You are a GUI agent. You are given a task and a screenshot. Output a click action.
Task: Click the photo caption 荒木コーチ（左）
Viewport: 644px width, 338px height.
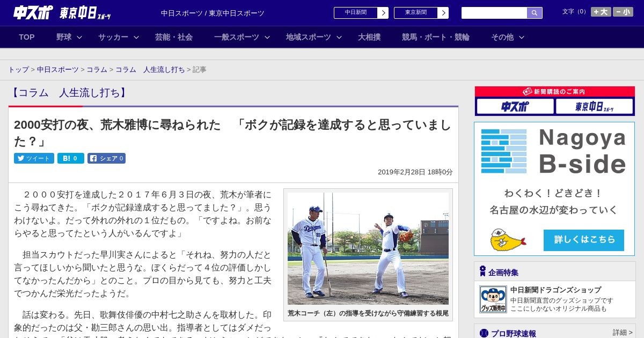(x=368, y=313)
